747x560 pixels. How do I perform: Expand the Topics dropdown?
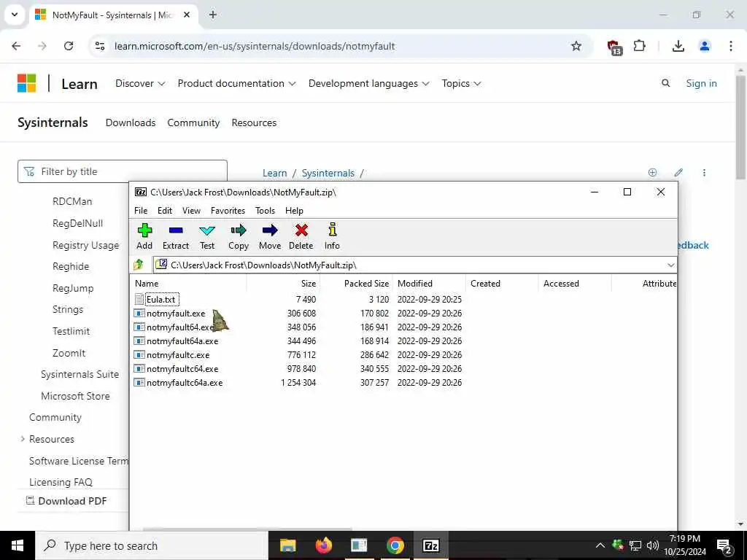(461, 83)
